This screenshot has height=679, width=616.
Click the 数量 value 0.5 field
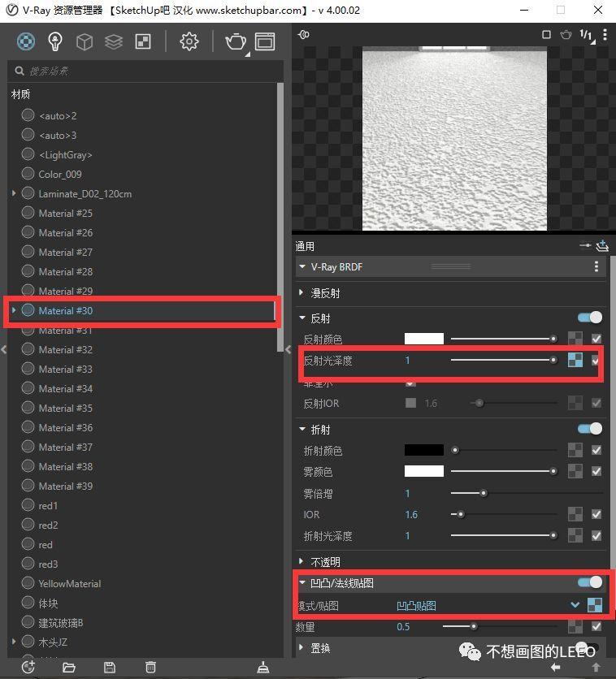[x=403, y=626]
